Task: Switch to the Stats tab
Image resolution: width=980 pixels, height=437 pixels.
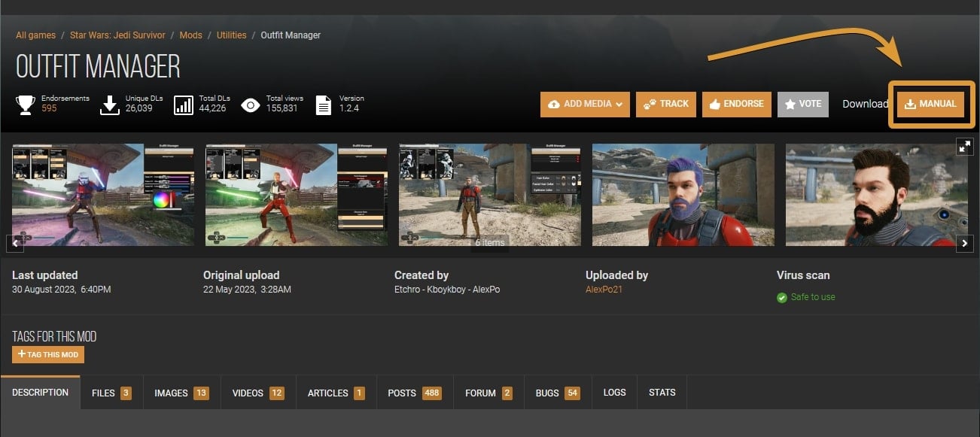Action: point(662,393)
